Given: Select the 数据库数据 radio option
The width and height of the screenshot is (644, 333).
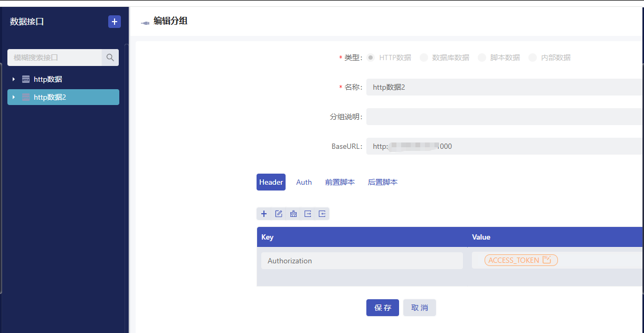Looking at the screenshot, I should [x=424, y=57].
